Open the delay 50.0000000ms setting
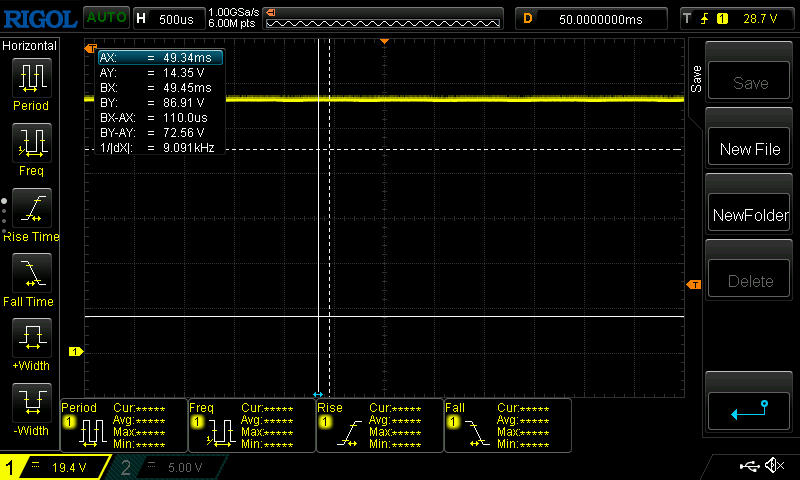This screenshot has height=480, width=800. click(591, 19)
